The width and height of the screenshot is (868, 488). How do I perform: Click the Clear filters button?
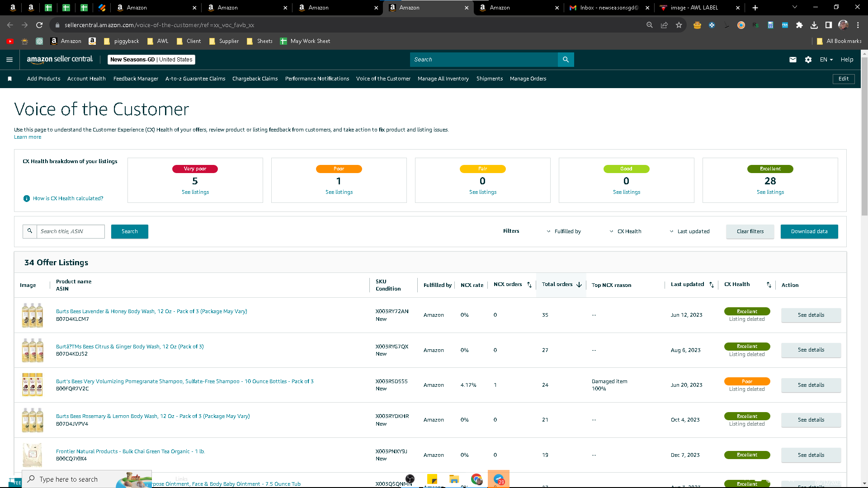tap(750, 231)
